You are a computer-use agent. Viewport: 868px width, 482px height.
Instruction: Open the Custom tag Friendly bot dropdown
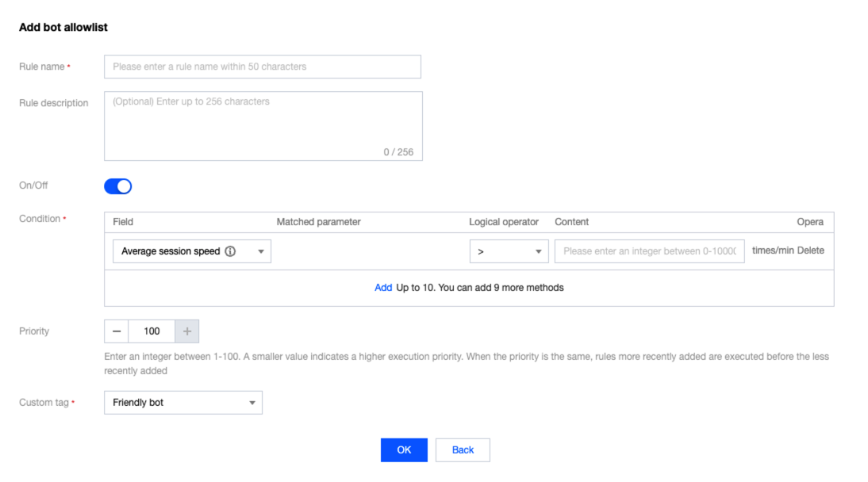[x=182, y=403]
